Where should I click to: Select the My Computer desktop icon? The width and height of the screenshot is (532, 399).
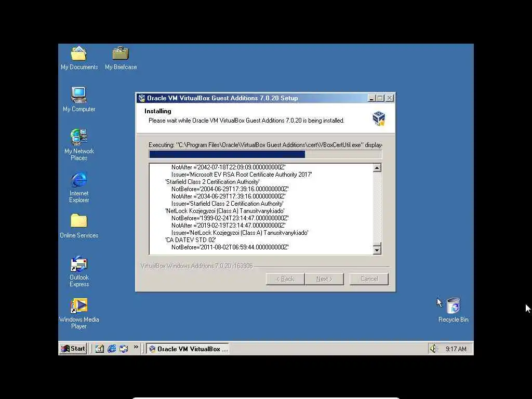point(79,100)
